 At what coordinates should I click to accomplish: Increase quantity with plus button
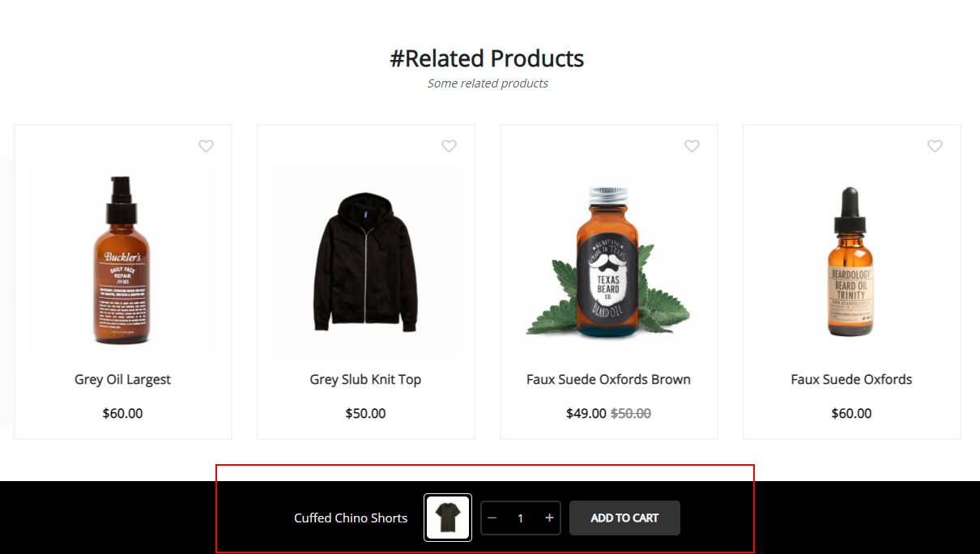pos(549,518)
